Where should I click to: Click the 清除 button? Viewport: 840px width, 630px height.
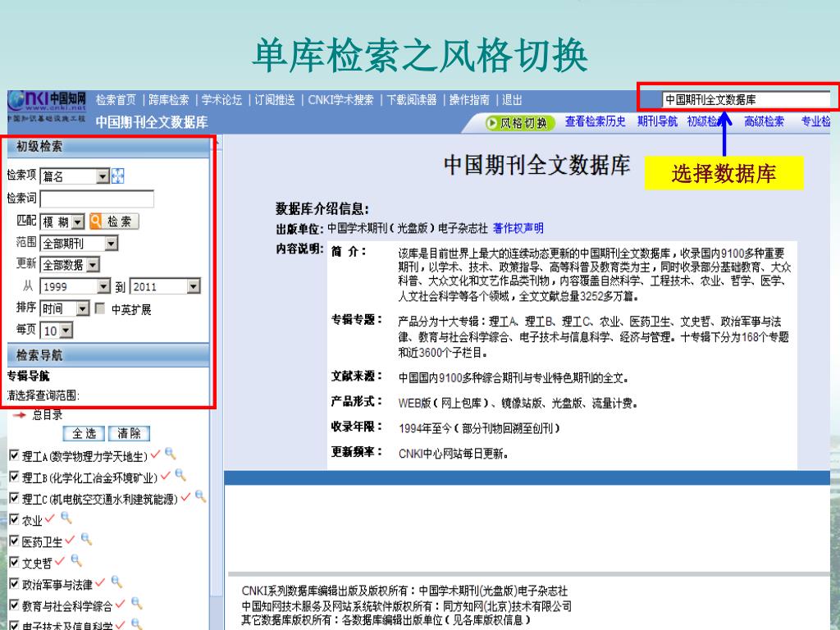pyautogui.click(x=129, y=433)
